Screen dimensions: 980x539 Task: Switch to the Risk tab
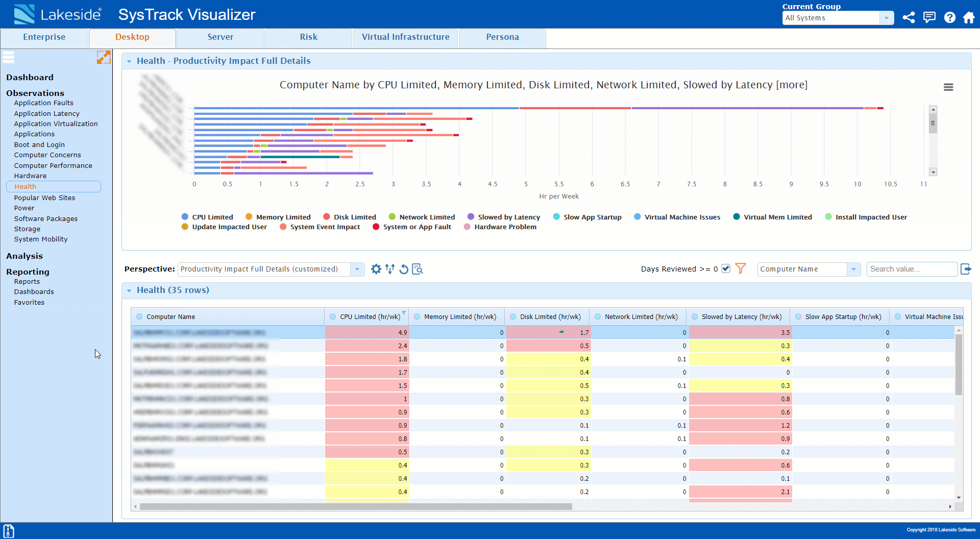(308, 37)
